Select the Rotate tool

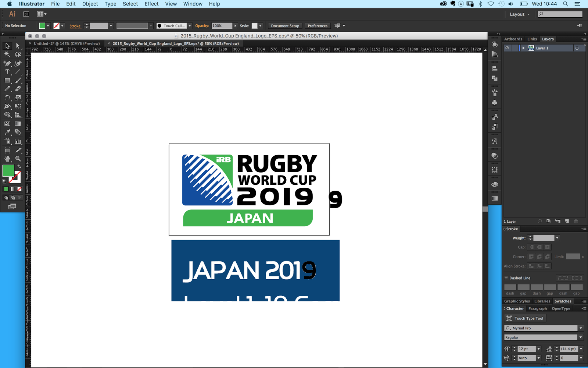(7, 98)
